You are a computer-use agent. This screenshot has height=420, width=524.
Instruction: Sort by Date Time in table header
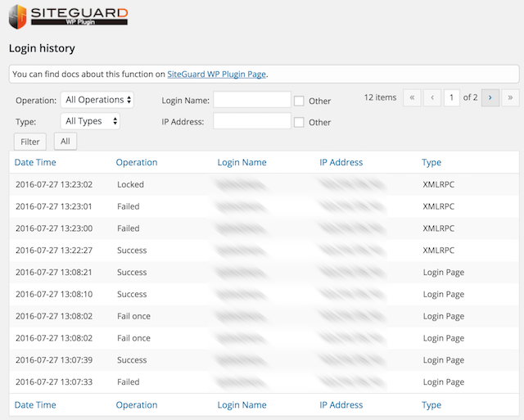point(35,162)
